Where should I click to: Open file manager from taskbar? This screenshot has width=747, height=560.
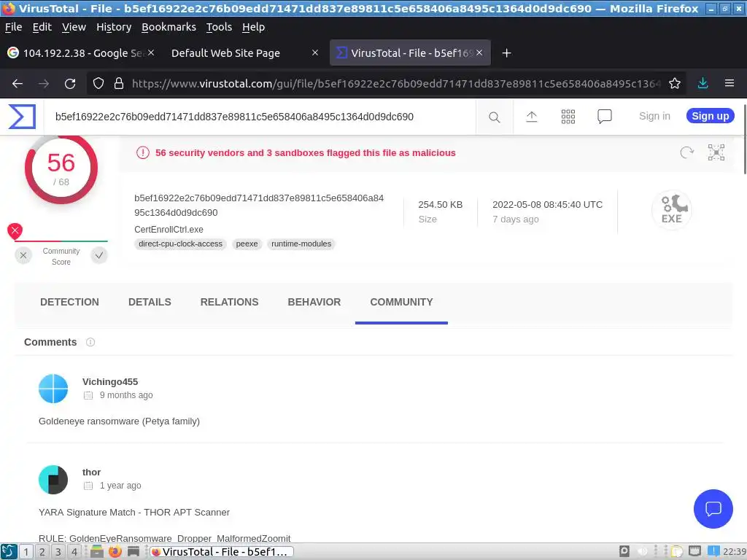97,551
